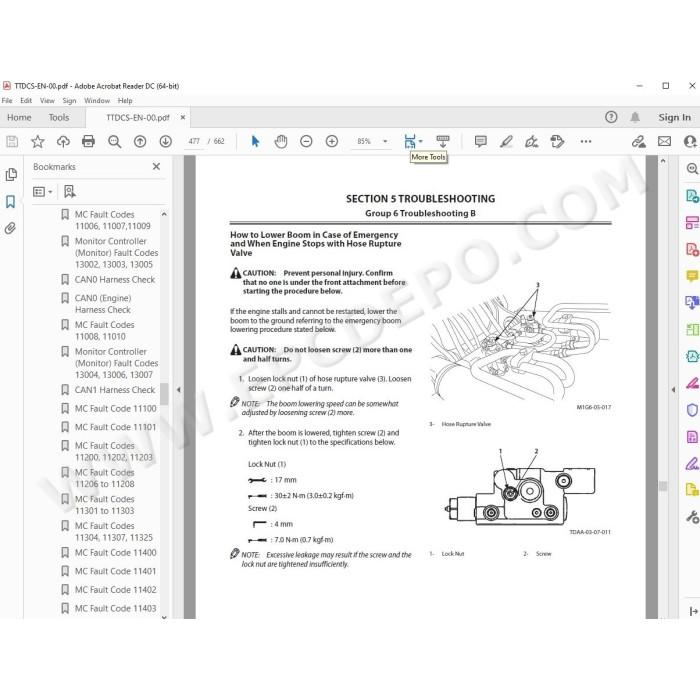
Task: Click the stamp tool icon
Action: click(557, 142)
